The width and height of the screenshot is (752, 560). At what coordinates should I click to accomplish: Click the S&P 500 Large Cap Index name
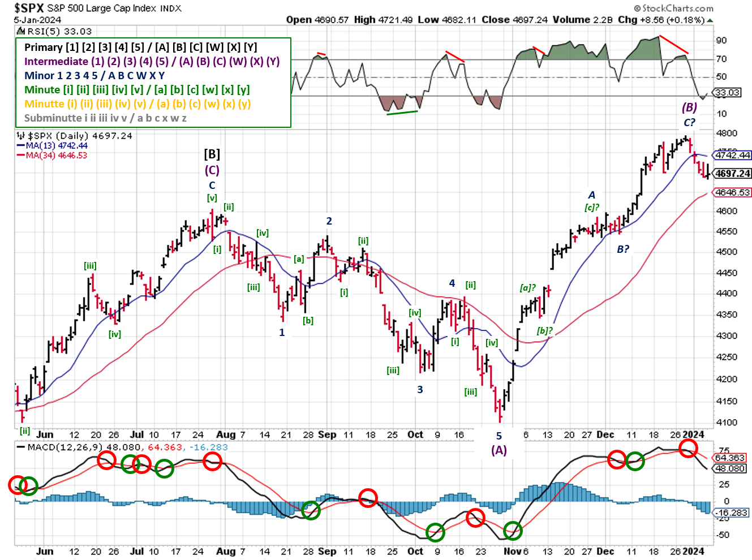pos(101,8)
